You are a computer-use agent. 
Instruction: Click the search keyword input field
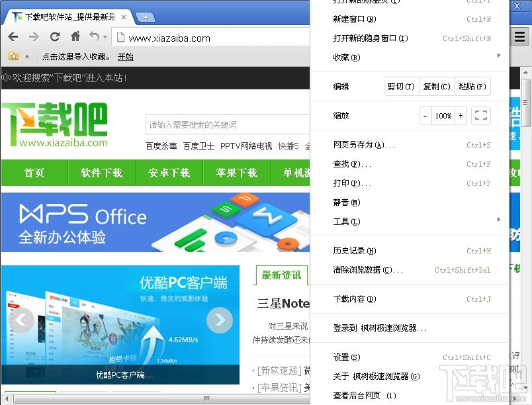[228, 125]
